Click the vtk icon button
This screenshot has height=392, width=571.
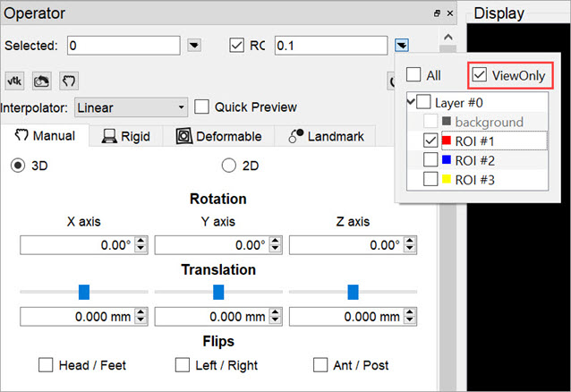(14, 80)
